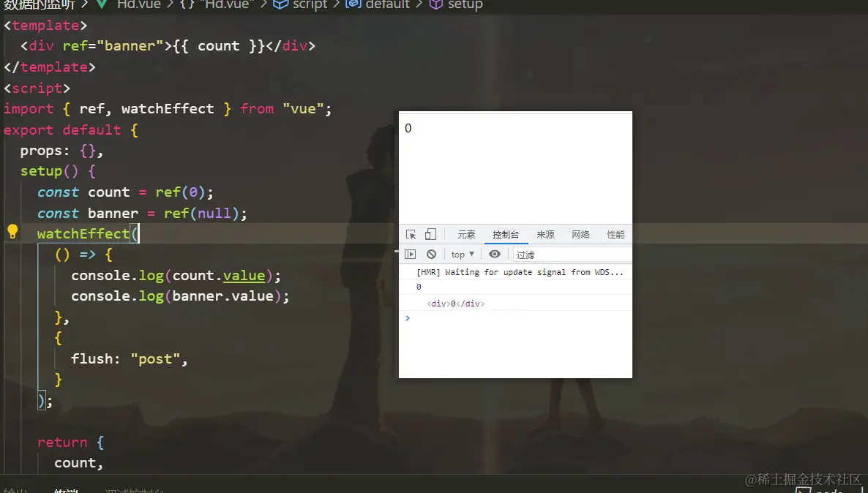Image resolution: width=868 pixels, height=493 pixels.
Task: Click the watchEffect call in the editor
Action: (x=83, y=234)
